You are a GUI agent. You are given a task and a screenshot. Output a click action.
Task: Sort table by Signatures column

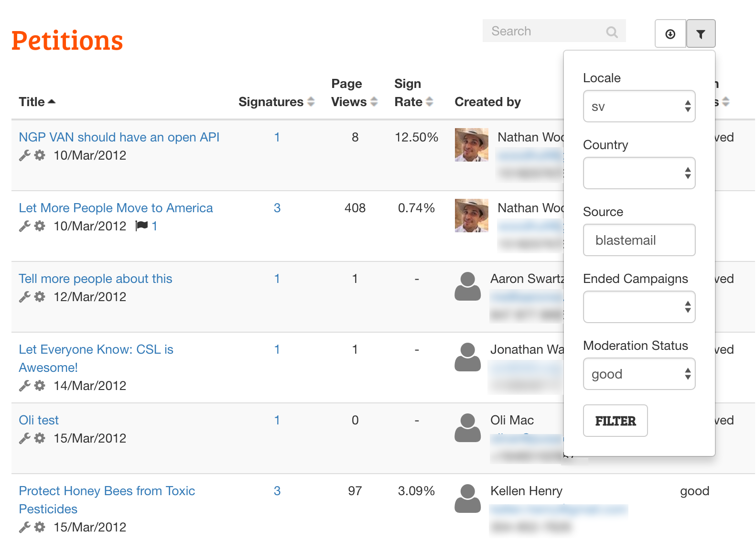277,102
